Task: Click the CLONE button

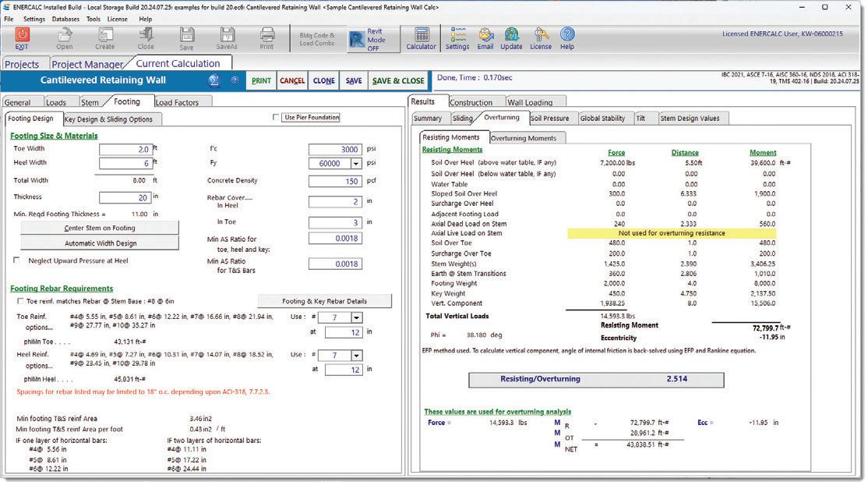Action: 324,81
